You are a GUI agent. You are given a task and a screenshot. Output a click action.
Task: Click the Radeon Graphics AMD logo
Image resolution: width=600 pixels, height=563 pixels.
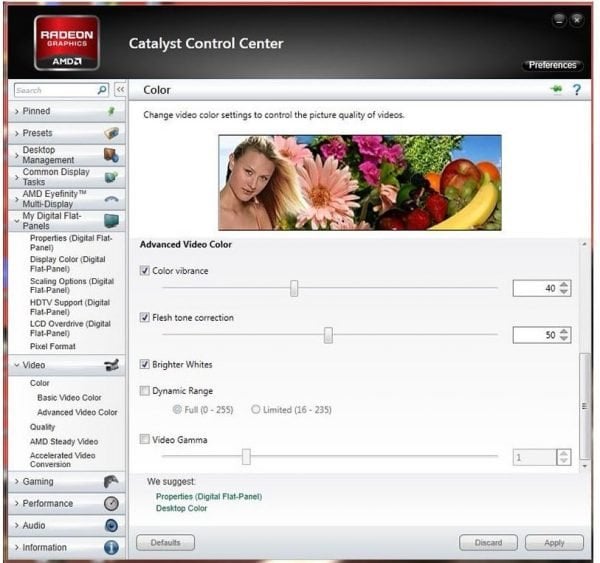coord(67,43)
